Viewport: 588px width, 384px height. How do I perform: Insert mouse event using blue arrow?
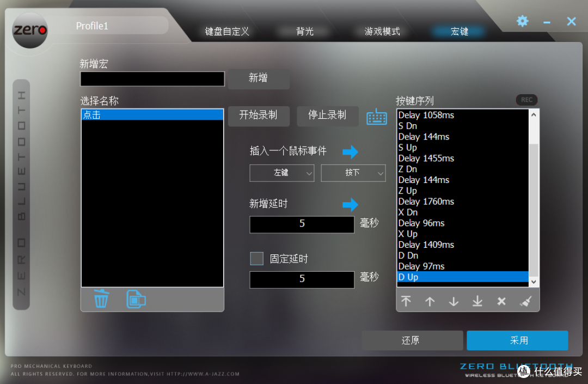tap(350, 151)
